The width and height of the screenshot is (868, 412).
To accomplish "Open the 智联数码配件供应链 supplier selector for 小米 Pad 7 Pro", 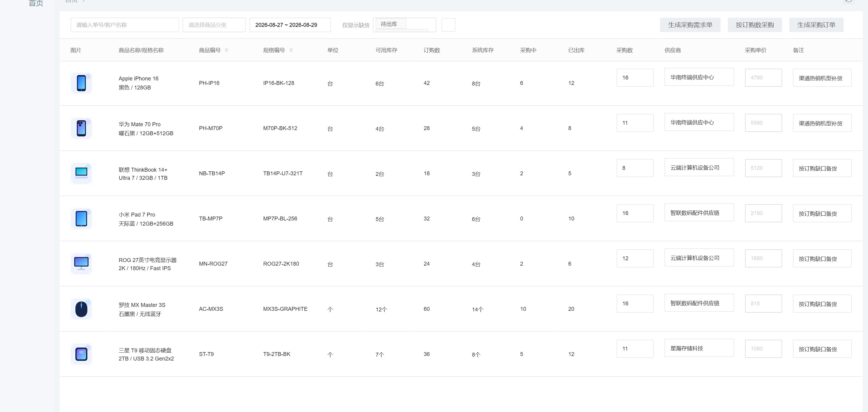I will pos(699,213).
